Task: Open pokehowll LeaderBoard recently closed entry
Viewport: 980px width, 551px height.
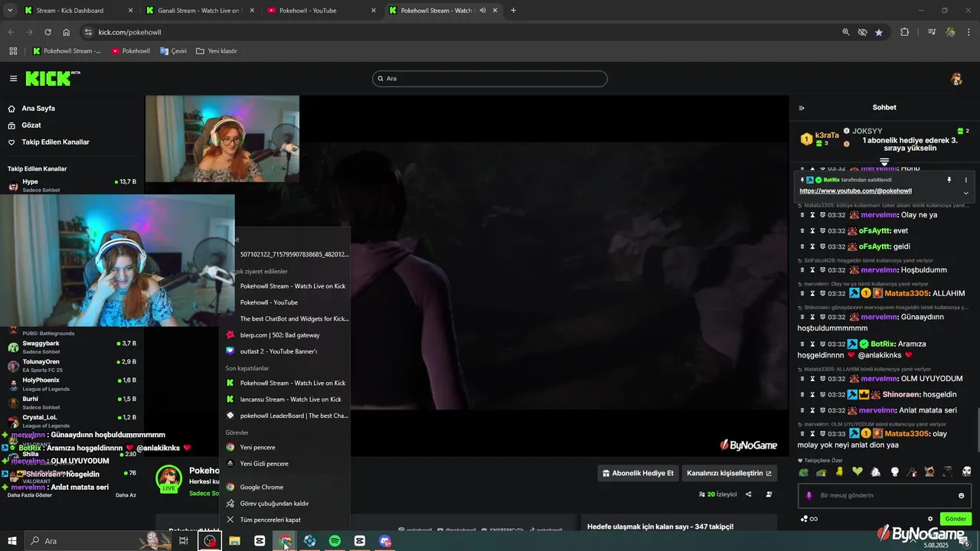Action: [x=285, y=416]
